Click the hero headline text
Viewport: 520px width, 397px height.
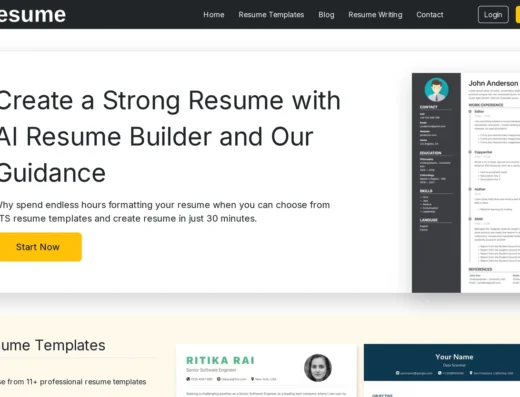(x=170, y=137)
